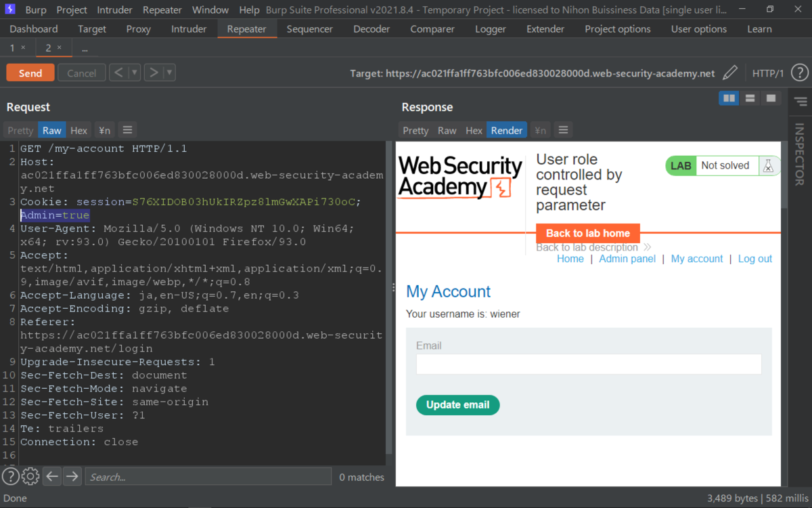Click the request pane vertical scrollbar

[x=389, y=298]
